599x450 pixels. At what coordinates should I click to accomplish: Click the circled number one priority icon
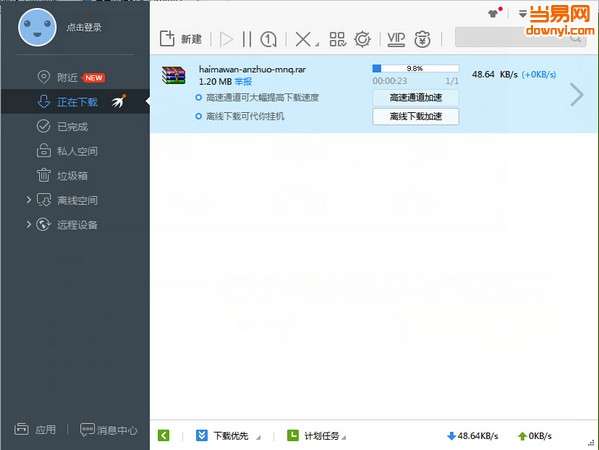click(x=268, y=39)
